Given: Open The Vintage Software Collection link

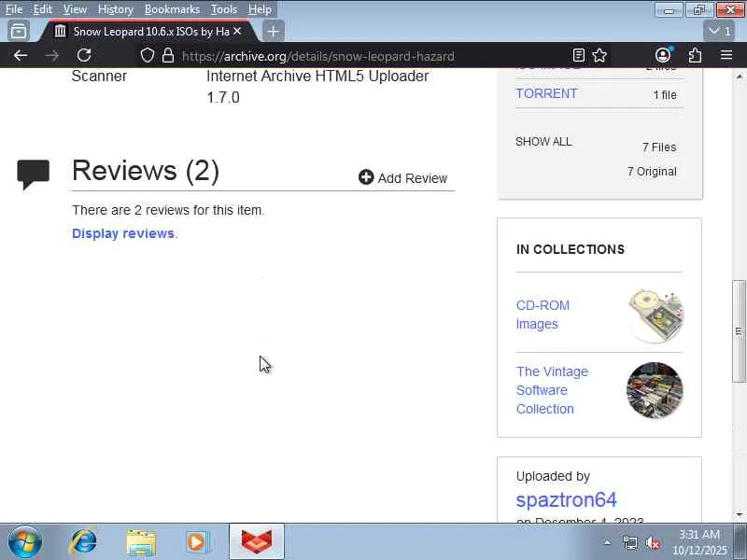Looking at the screenshot, I should point(552,390).
